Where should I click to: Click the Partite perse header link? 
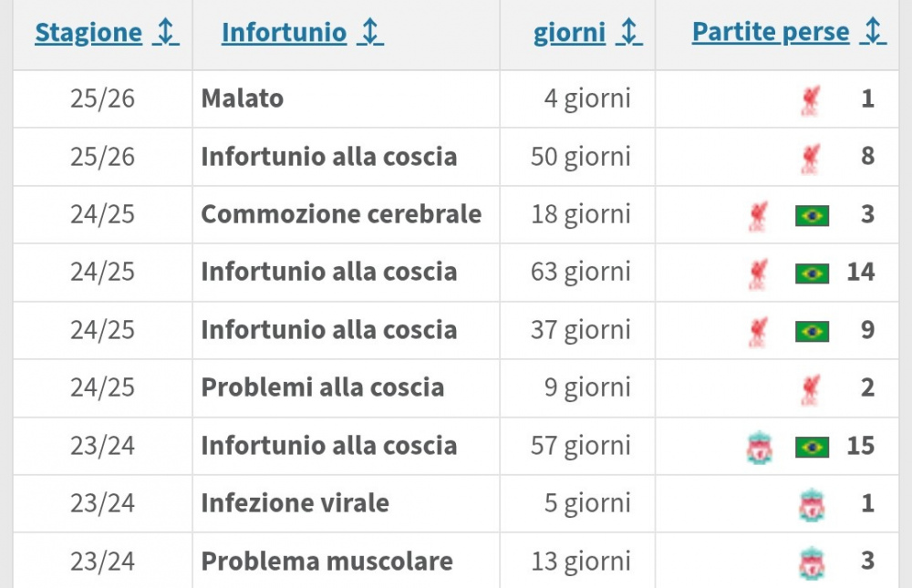coord(771,34)
